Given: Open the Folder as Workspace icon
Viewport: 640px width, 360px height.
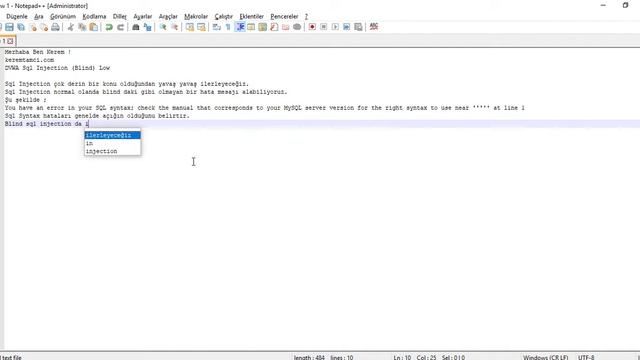Looking at the screenshot, I should pos(285,27).
